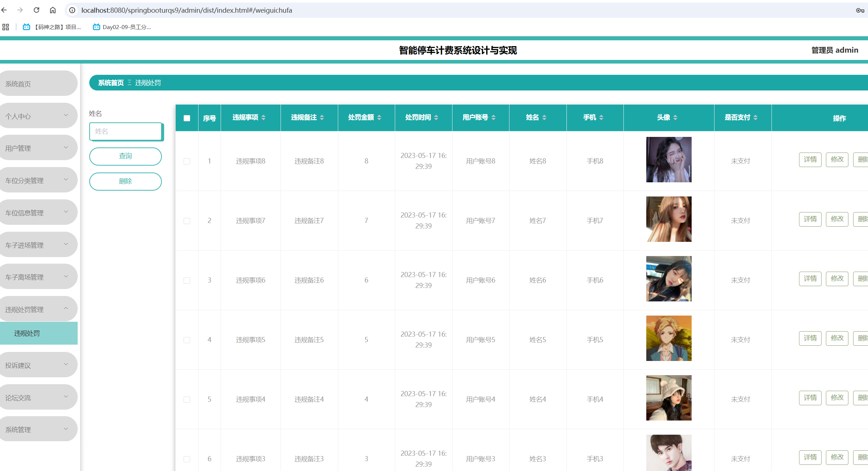Expand the 投诉建议 sidebar menu
The image size is (868, 471).
[x=38, y=365]
